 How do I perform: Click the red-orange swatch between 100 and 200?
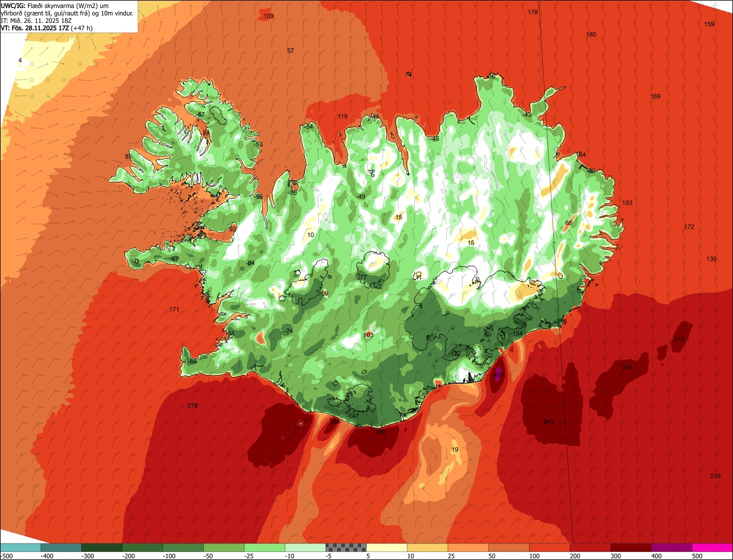coord(550,547)
